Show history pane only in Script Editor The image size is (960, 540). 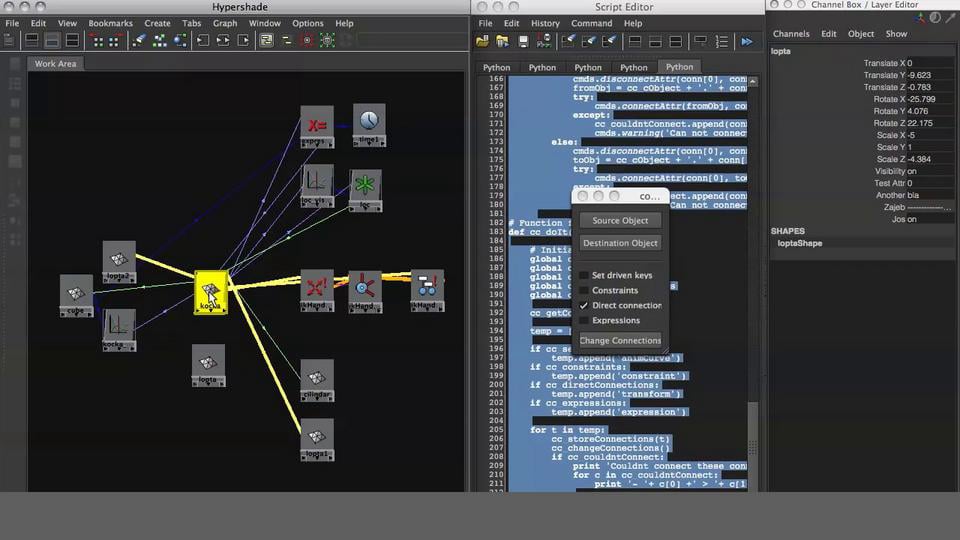(635, 42)
